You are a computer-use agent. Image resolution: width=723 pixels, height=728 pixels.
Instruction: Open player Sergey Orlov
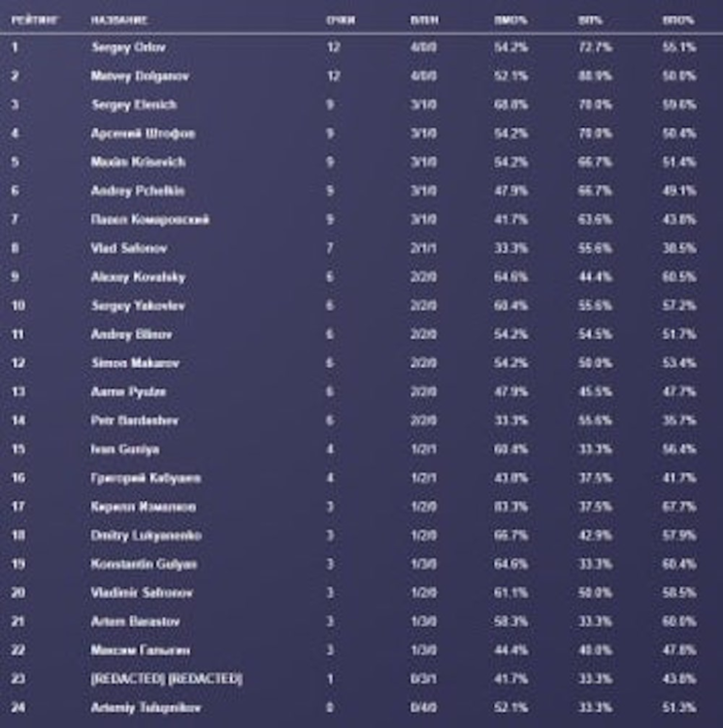124,48
